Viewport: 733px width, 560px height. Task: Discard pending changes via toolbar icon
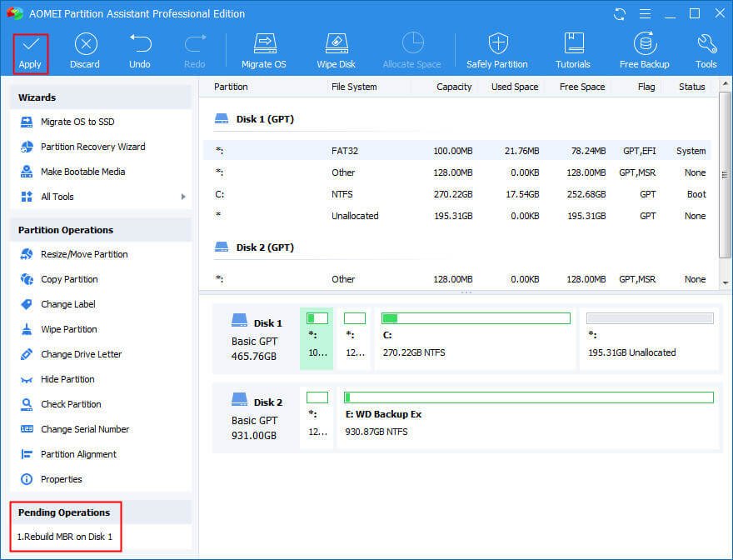point(84,52)
